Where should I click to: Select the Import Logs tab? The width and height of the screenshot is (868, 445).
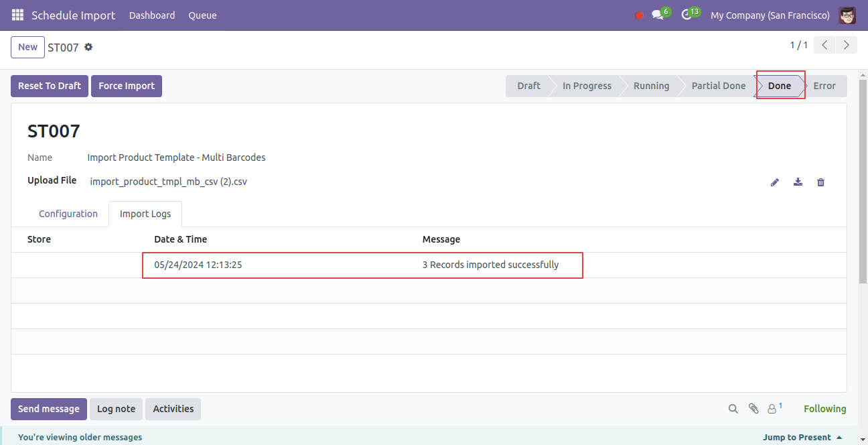145,214
